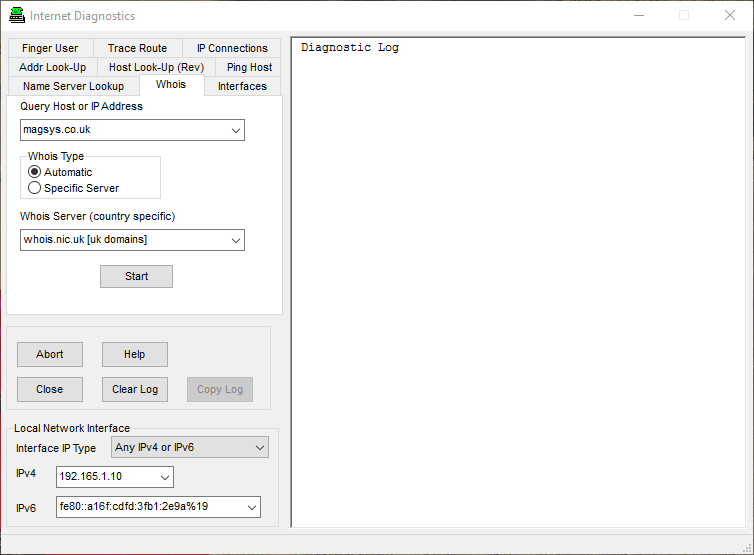Switch to the Interfaces tab

[x=242, y=86]
